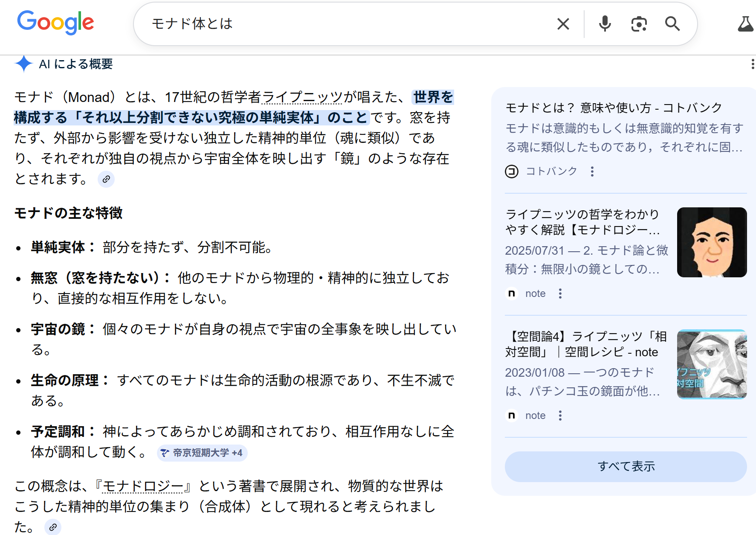Open options for first note source
This screenshot has height=535, width=756.
[560, 294]
